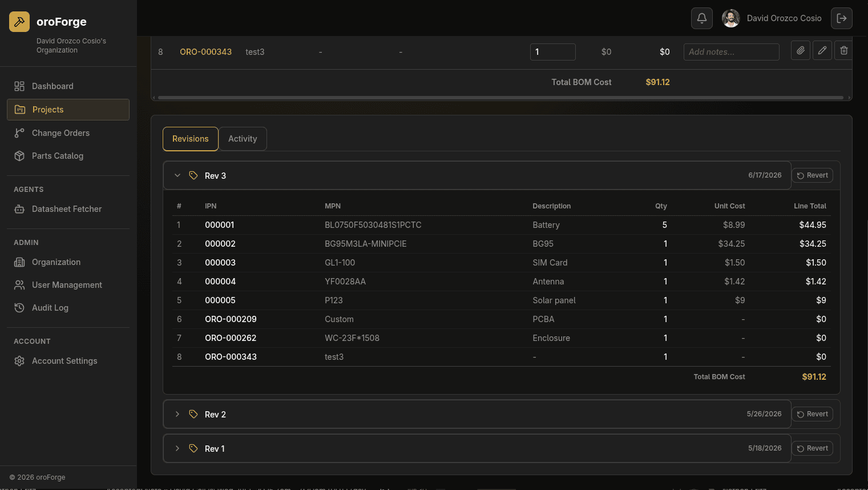This screenshot has width=868, height=490.
Task: Click the YF0028AA MPN cell
Action: 345,282
